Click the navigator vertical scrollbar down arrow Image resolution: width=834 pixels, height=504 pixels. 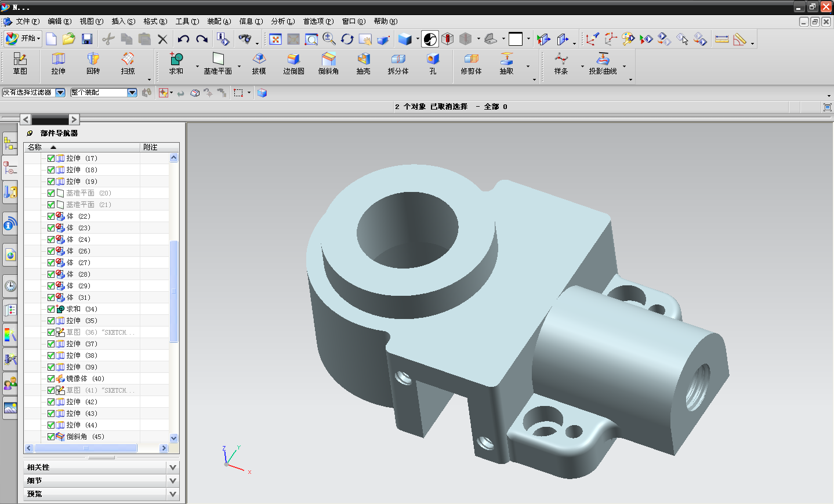174,438
